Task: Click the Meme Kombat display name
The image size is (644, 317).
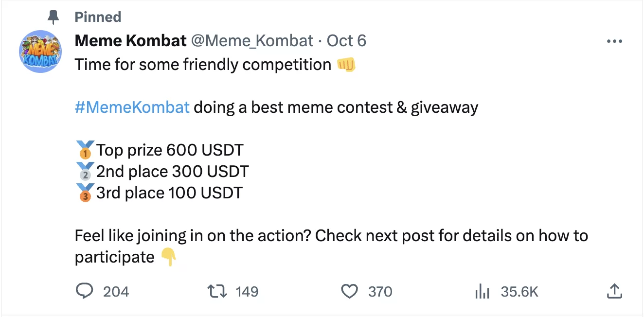Action: click(x=130, y=41)
